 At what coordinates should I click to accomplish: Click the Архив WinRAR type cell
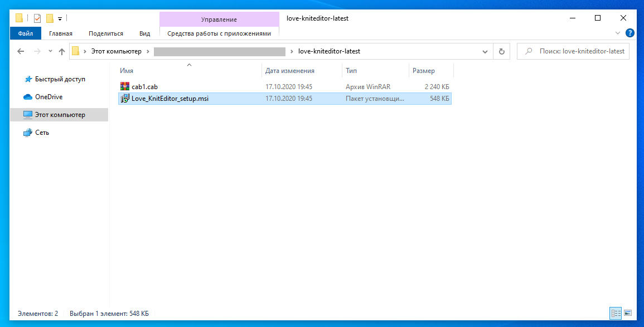click(368, 86)
